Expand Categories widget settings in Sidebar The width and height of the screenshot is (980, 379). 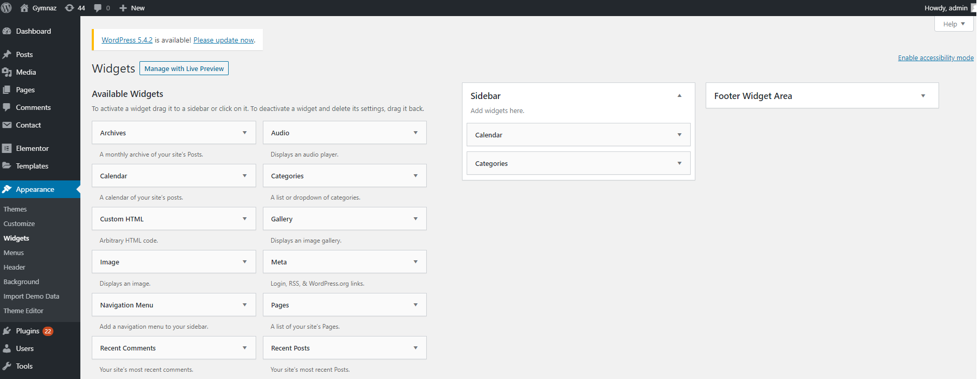pyautogui.click(x=679, y=163)
